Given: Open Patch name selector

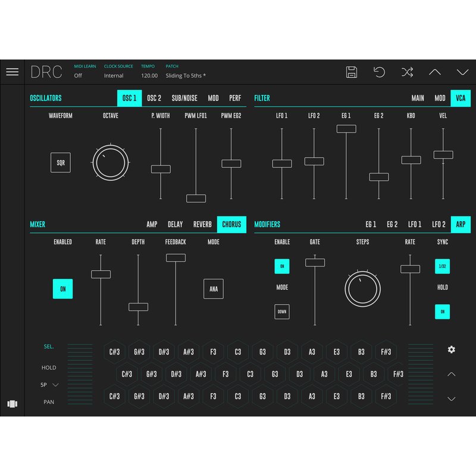Looking at the screenshot, I should tap(186, 71).
